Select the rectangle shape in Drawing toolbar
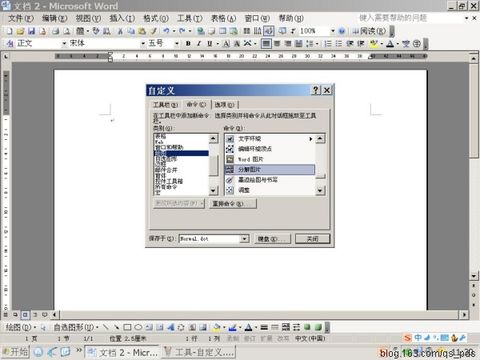 tap(127, 327)
